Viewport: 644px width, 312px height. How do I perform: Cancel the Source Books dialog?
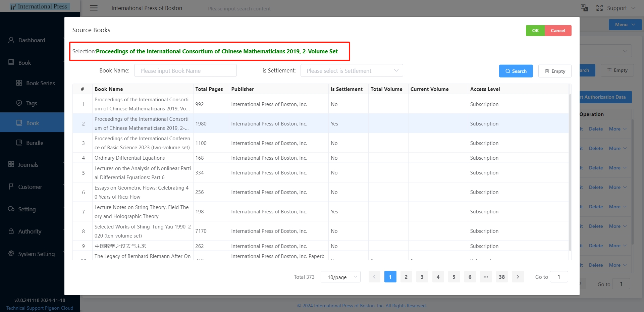click(x=558, y=31)
